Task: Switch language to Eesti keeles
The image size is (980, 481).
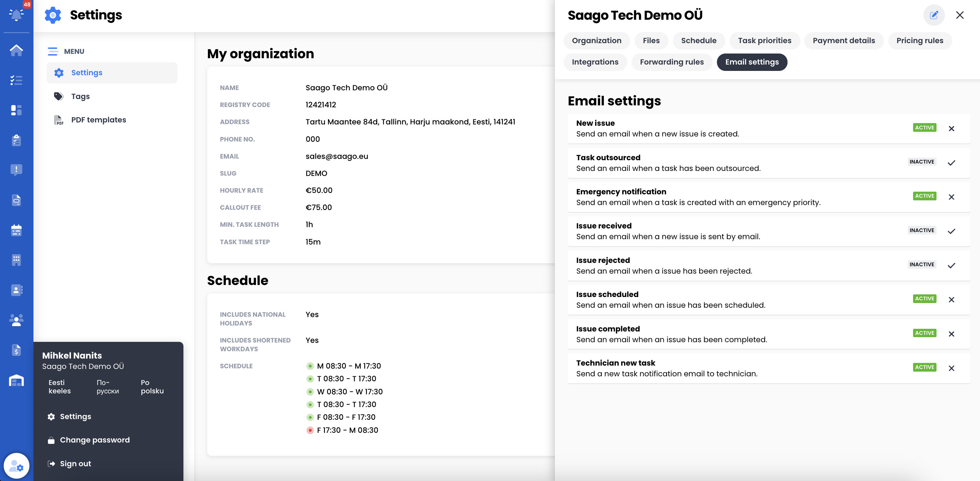Action: pos(59,387)
